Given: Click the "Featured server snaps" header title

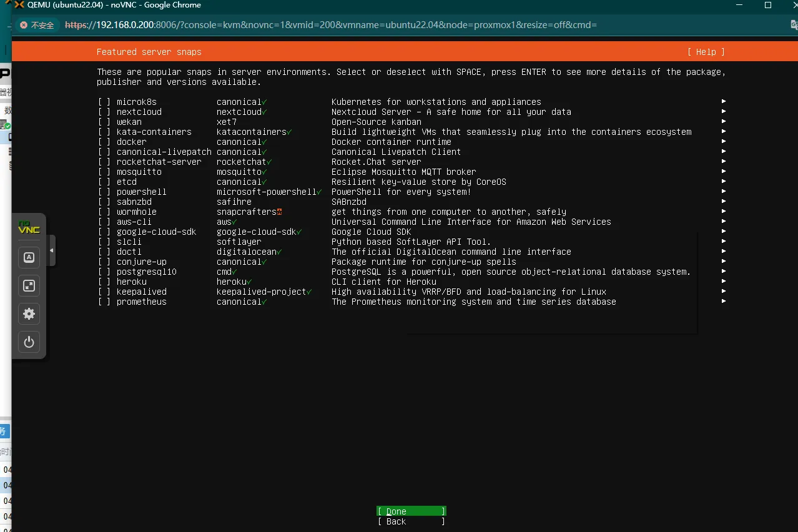Looking at the screenshot, I should (149, 52).
